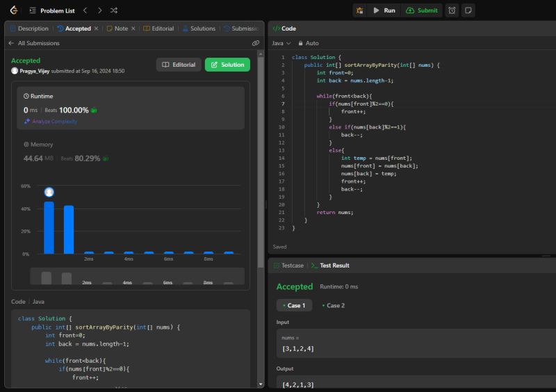Open the notes sticky icon in top bar
The image size is (556, 392).
pyautogui.click(x=468, y=10)
